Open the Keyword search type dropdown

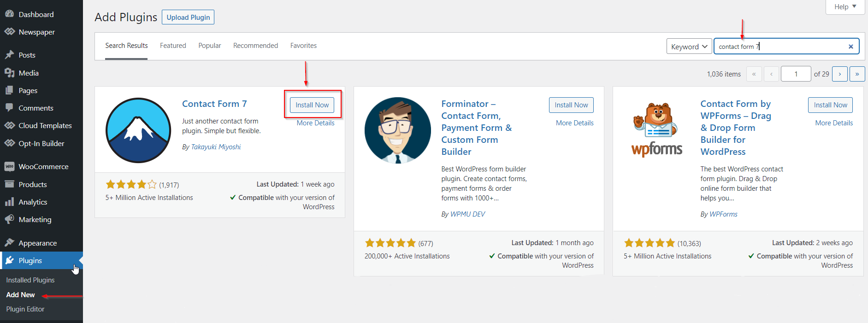point(689,47)
